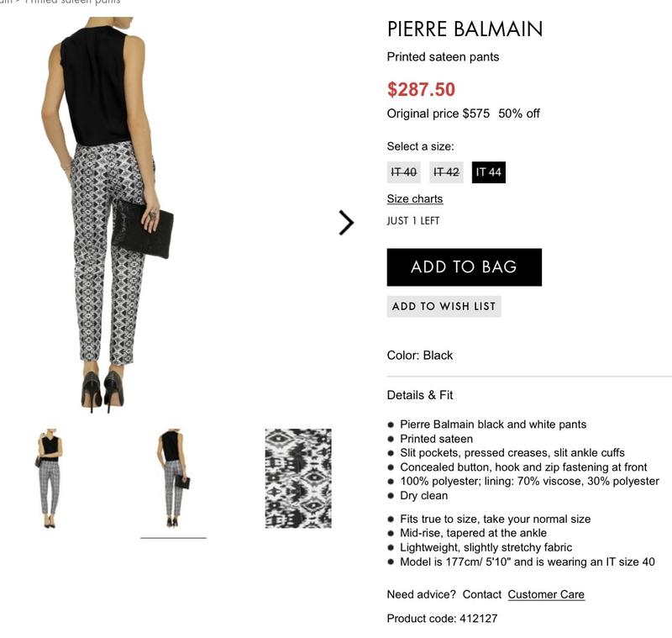Click ADD TO WISH LIST
This screenshot has height=638, width=672.
coord(444,306)
